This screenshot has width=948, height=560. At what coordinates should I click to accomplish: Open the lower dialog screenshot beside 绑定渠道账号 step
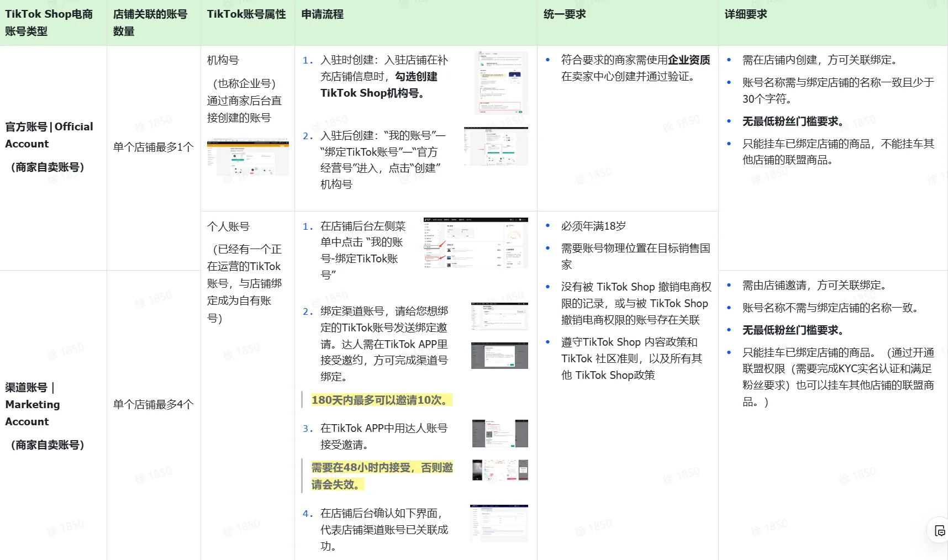(499, 355)
